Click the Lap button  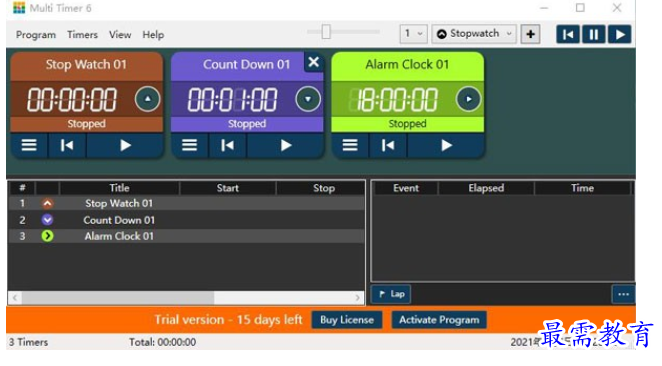tap(391, 294)
